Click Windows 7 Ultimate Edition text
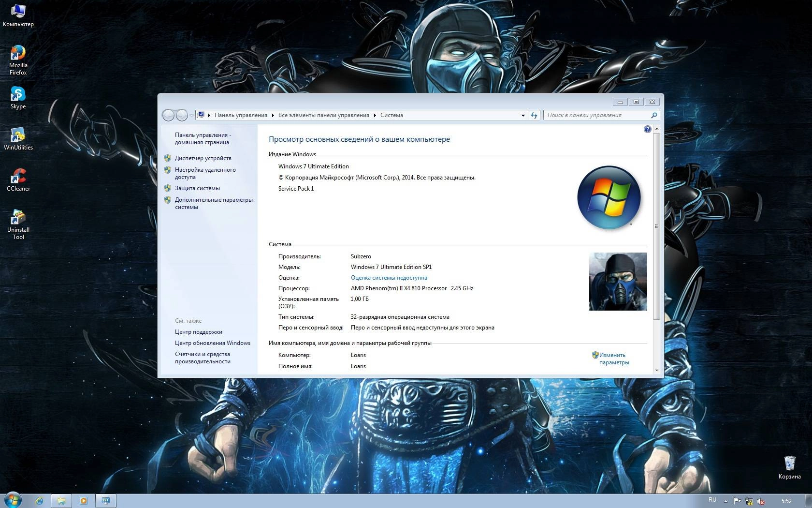 (x=313, y=166)
